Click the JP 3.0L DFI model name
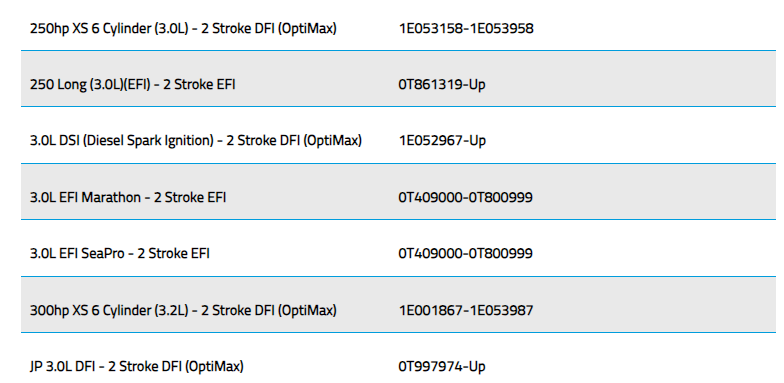This screenshot has width=784, height=383. point(136,366)
